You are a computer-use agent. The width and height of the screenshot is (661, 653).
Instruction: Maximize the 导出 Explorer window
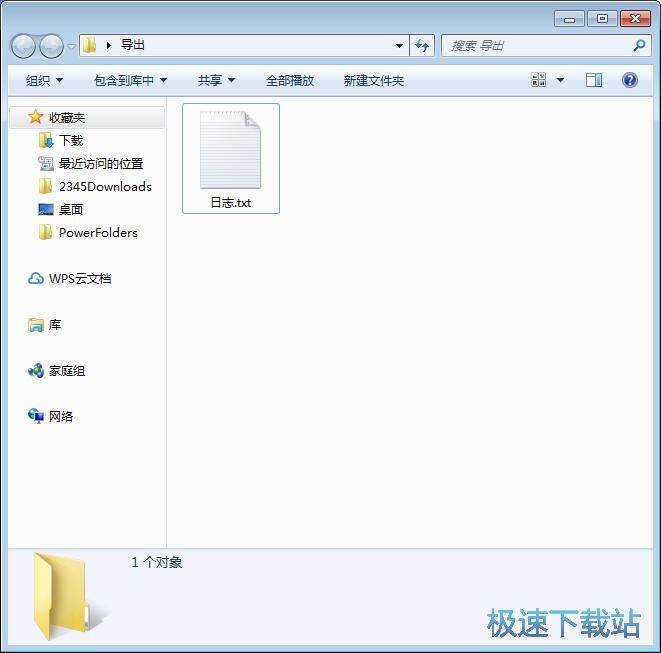click(x=602, y=19)
